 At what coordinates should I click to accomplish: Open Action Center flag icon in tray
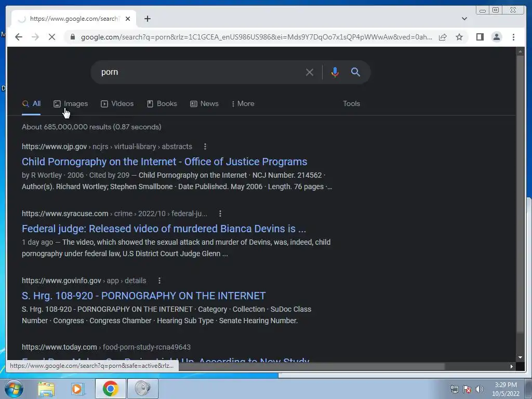tap(467, 389)
